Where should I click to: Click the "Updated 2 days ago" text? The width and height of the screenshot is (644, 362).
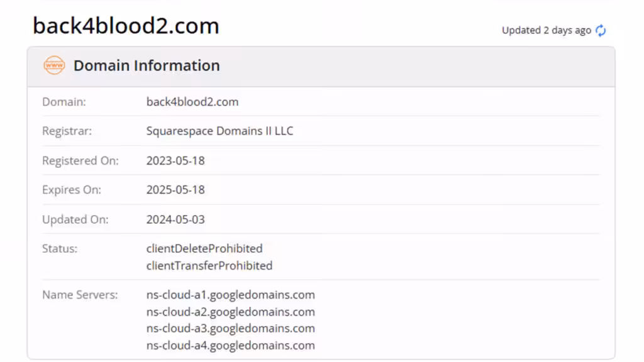click(x=546, y=30)
